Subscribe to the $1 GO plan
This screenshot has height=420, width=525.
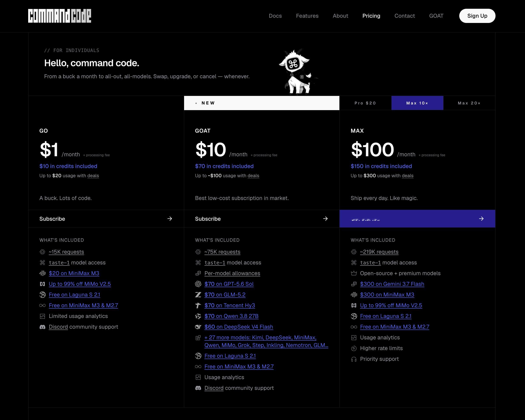click(106, 219)
